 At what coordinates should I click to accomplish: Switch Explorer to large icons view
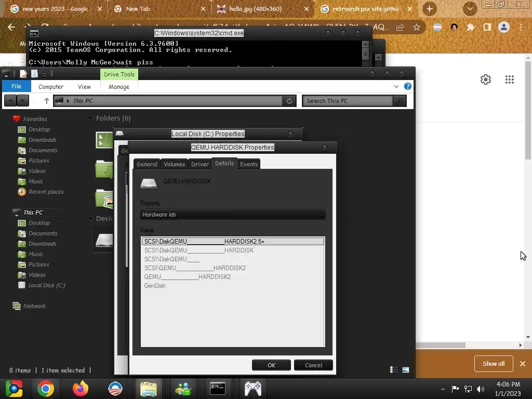(406, 369)
